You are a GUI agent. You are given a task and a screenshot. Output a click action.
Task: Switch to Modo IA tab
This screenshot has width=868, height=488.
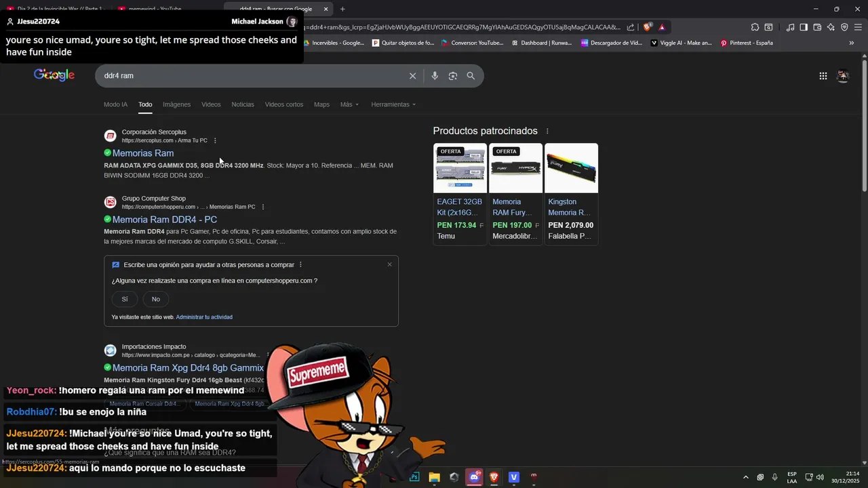[x=115, y=104]
